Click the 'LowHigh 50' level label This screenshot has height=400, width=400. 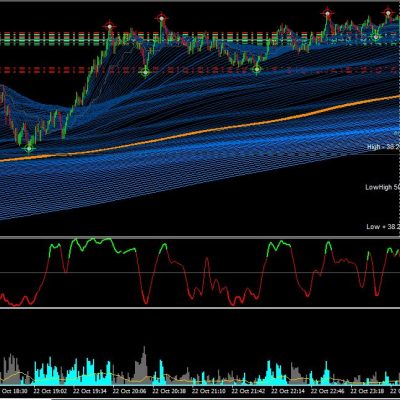pyautogui.click(x=382, y=187)
